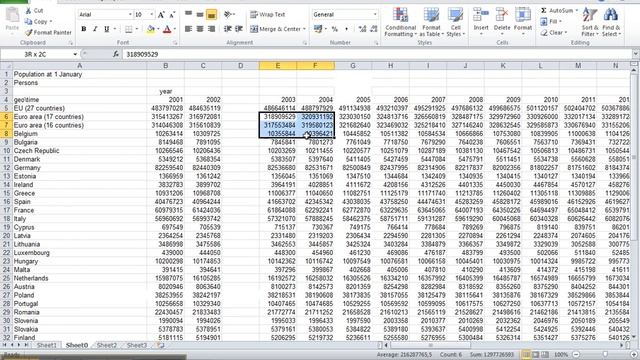The height and width of the screenshot is (360, 640).
Task: Toggle underline formatting
Action: coord(107,29)
